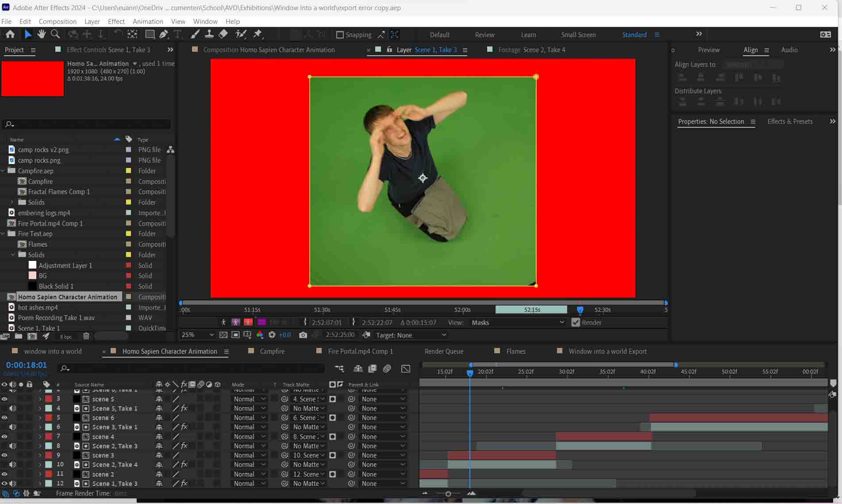Click the Home icon in toolbar
Viewport: 842px width, 504px height.
point(10,34)
